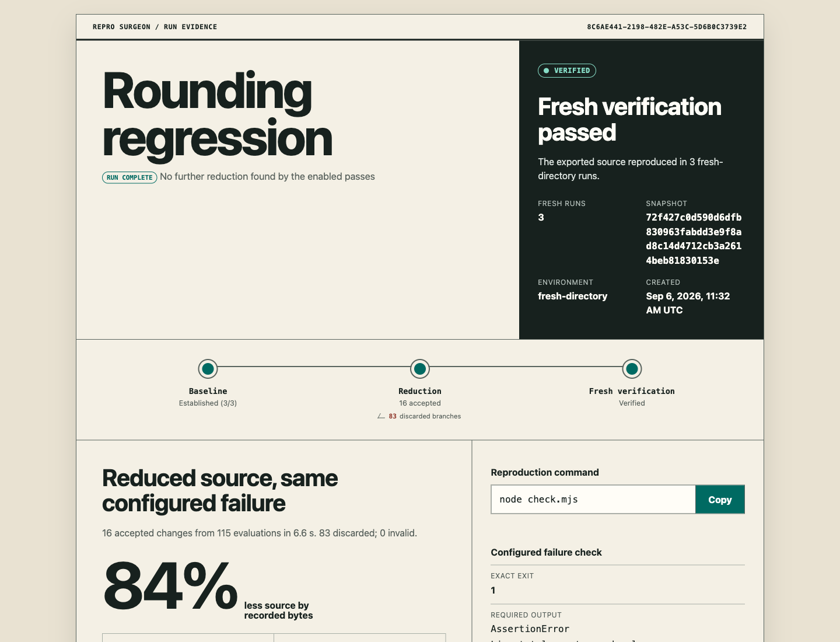This screenshot has height=642, width=840.
Task: Click the RUN COMPLETE badge
Action: 129,177
